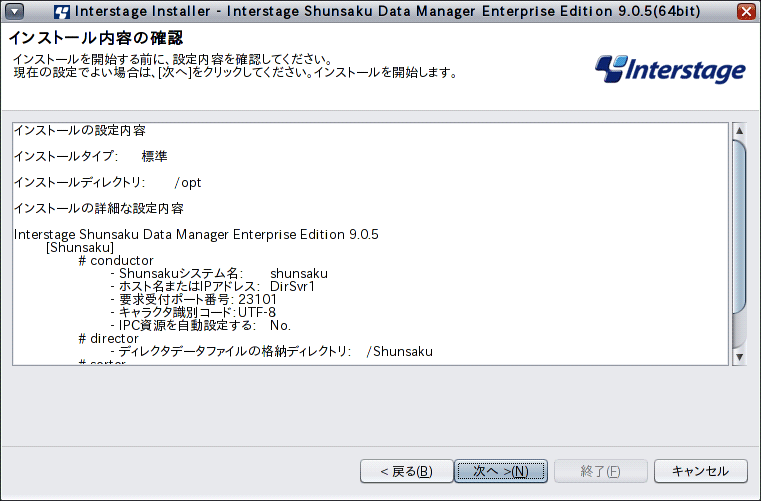
Task: Click the # director heading line
Action: (x=109, y=338)
